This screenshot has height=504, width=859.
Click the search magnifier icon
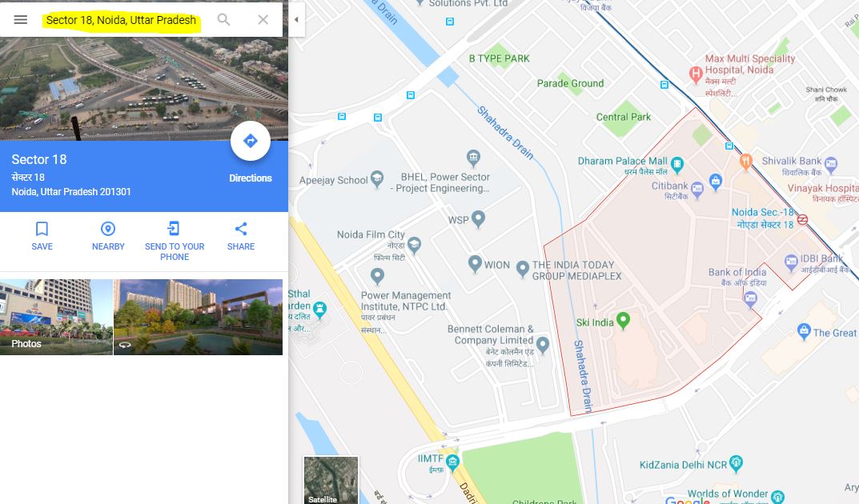pos(223,20)
